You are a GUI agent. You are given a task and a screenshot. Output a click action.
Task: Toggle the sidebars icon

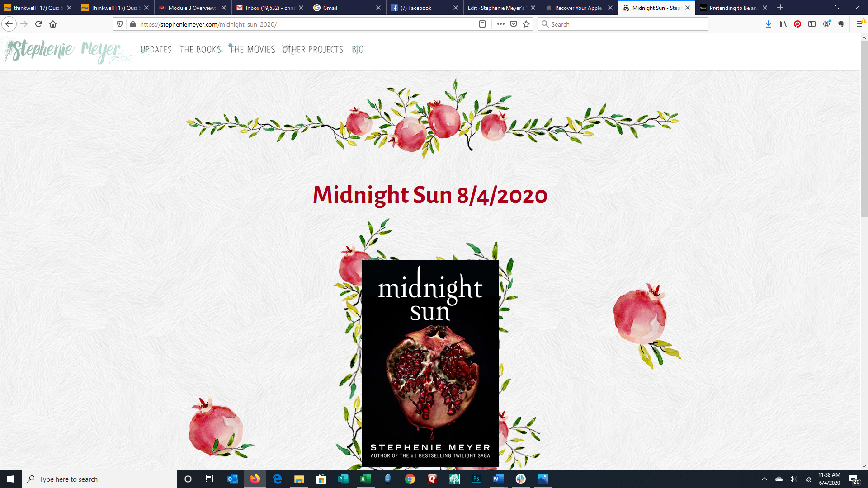click(812, 24)
